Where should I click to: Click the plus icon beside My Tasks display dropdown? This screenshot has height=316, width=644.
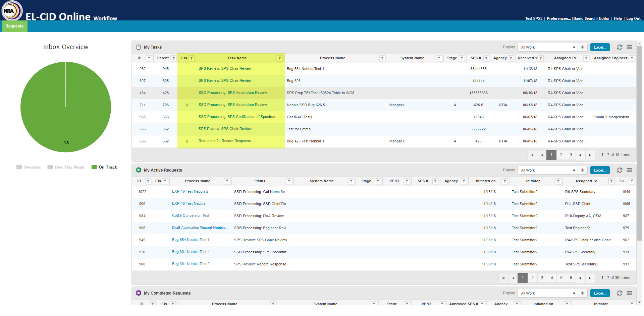[583, 47]
